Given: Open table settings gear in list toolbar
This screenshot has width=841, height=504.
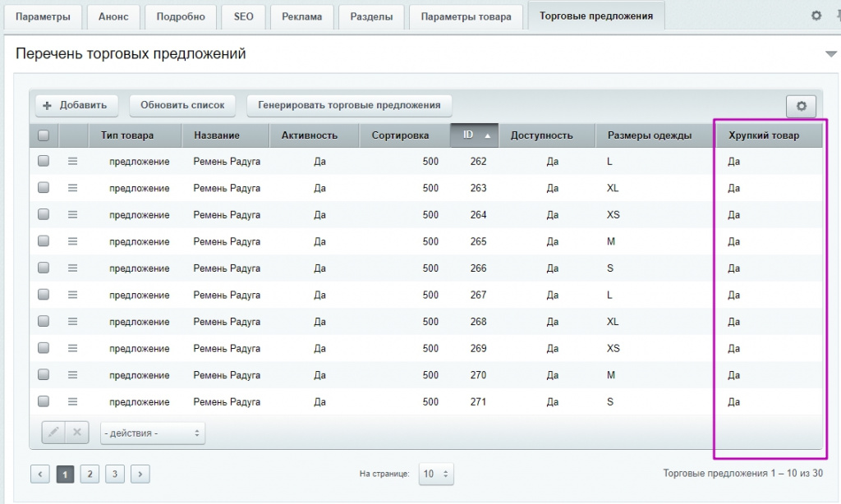Looking at the screenshot, I should pos(801,106).
